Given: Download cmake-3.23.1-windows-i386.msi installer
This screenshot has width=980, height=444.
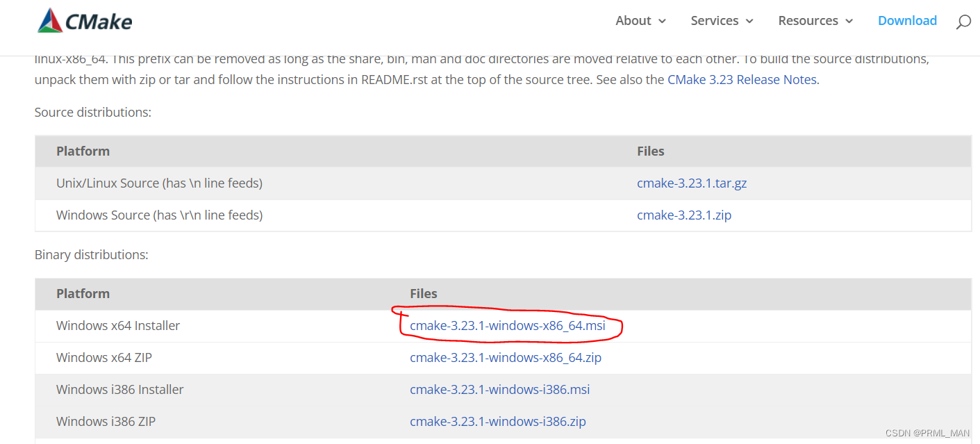Looking at the screenshot, I should tap(500, 390).
